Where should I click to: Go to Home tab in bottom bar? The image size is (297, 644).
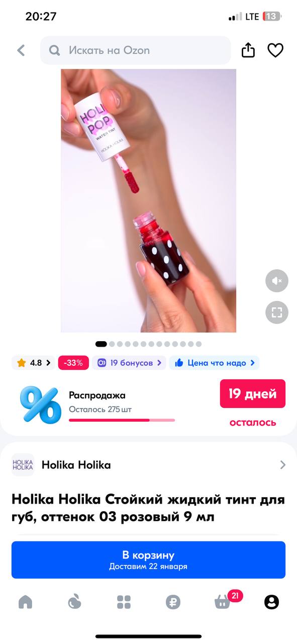click(25, 602)
